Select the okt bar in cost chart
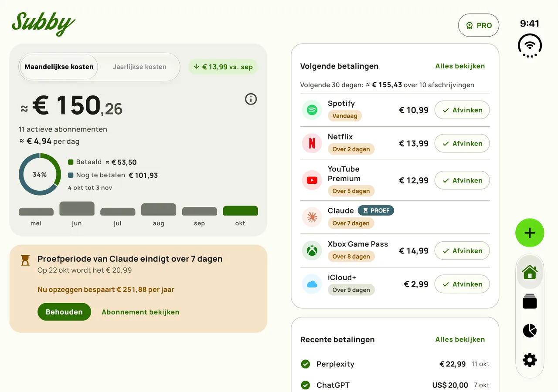Image resolution: width=558 pixels, height=392 pixels. (240, 211)
